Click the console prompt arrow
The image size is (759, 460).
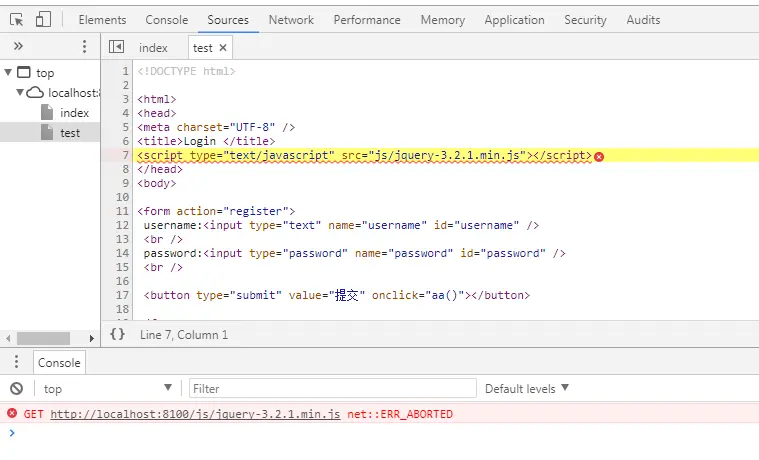point(12,432)
